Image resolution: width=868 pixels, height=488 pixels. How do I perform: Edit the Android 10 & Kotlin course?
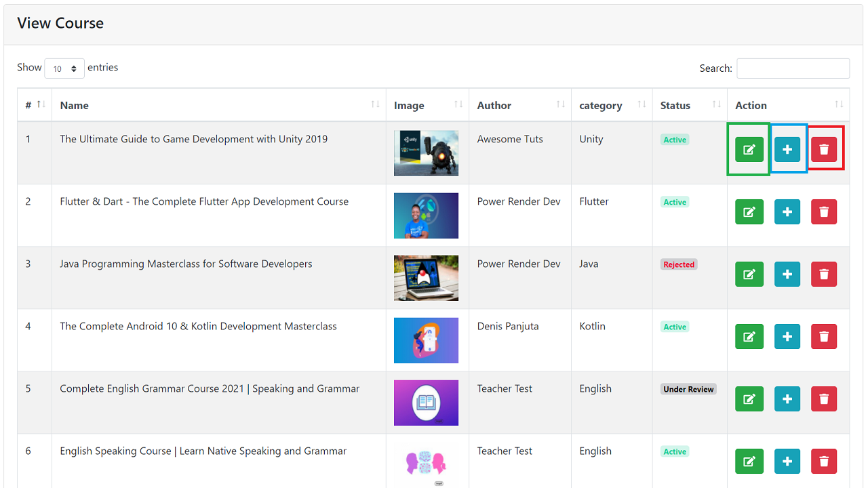click(x=749, y=337)
